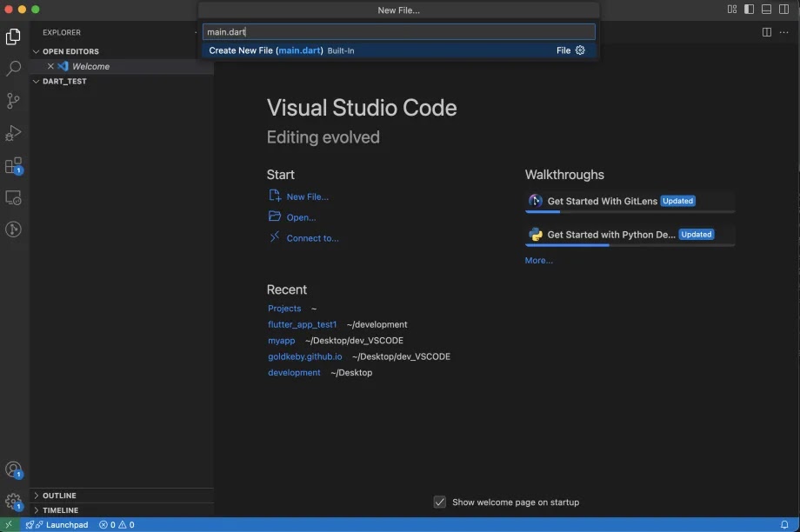
Task: Click the New File... link
Action: click(307, 196)
